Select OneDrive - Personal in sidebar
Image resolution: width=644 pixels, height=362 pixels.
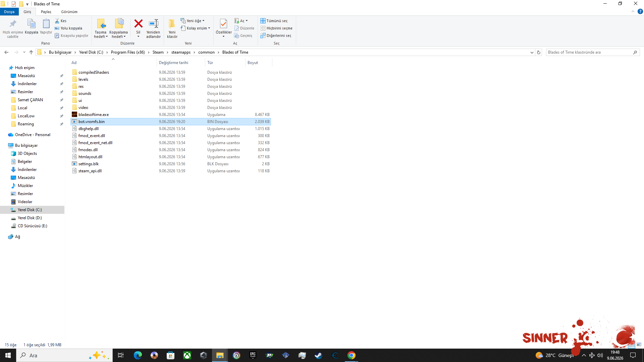pos(33,135)
